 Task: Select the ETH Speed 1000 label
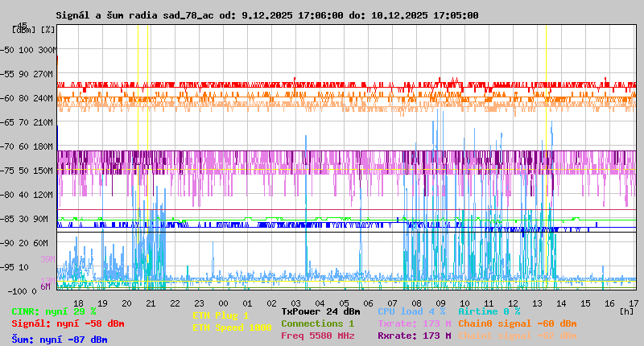click(232, 327)
